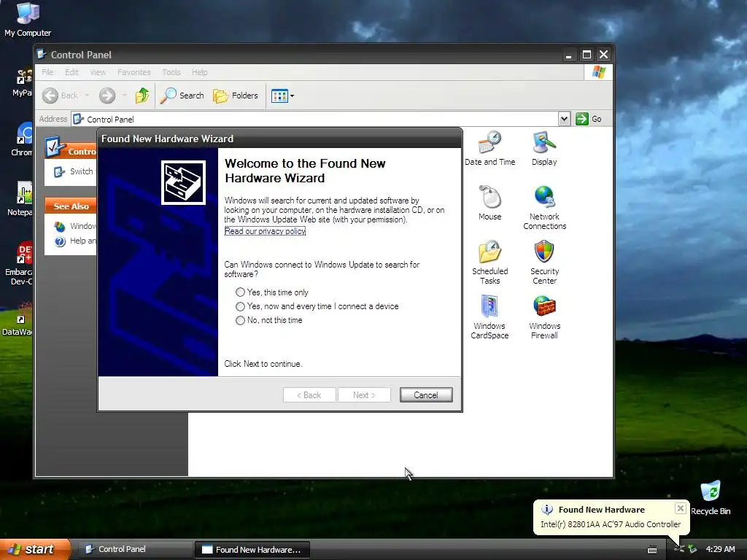
Task: Click the DataWarrior desktop shortcut
Action: point(19,319)
